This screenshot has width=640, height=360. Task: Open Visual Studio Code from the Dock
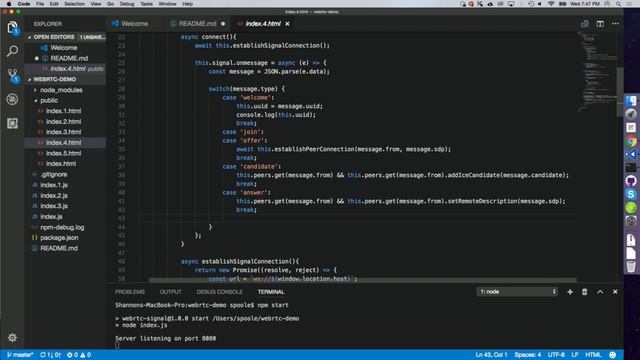pos(631,154)
